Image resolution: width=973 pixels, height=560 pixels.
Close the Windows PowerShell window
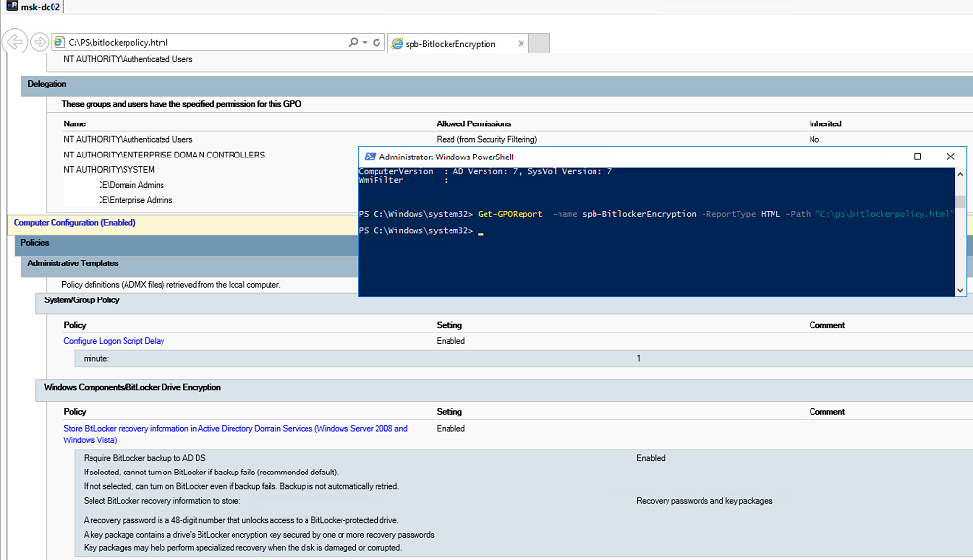click(x=950, y=157)
